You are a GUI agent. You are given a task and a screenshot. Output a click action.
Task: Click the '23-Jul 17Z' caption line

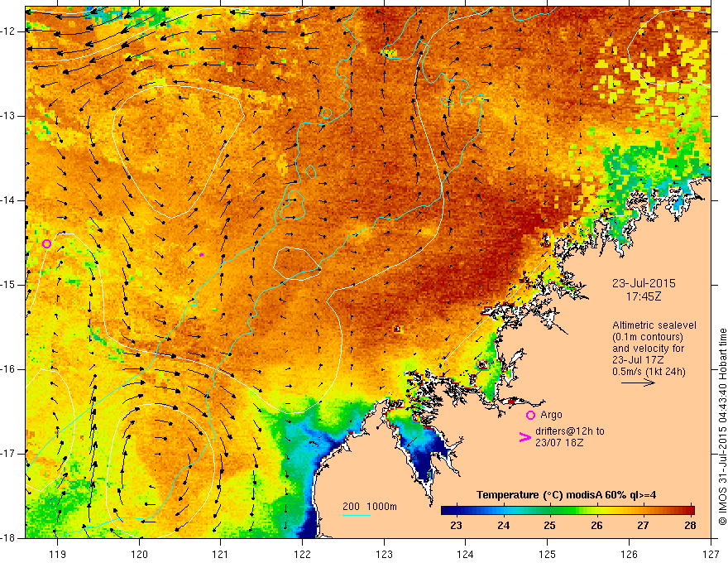[x=638, y=360]
